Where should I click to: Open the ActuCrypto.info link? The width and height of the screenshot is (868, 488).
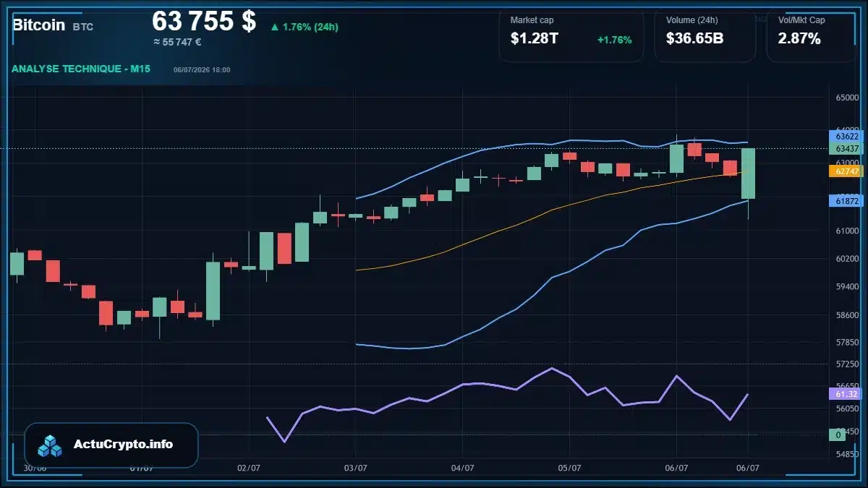124,445
